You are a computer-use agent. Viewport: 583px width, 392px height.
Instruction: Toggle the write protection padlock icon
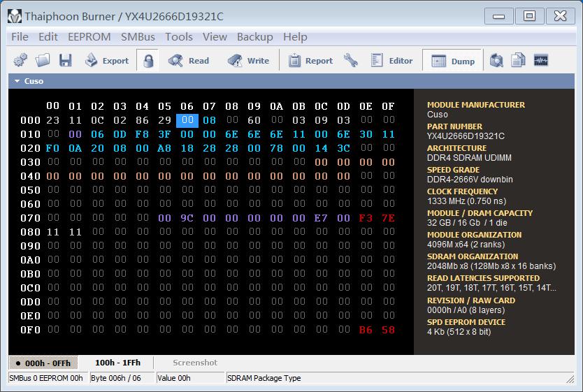147,61
